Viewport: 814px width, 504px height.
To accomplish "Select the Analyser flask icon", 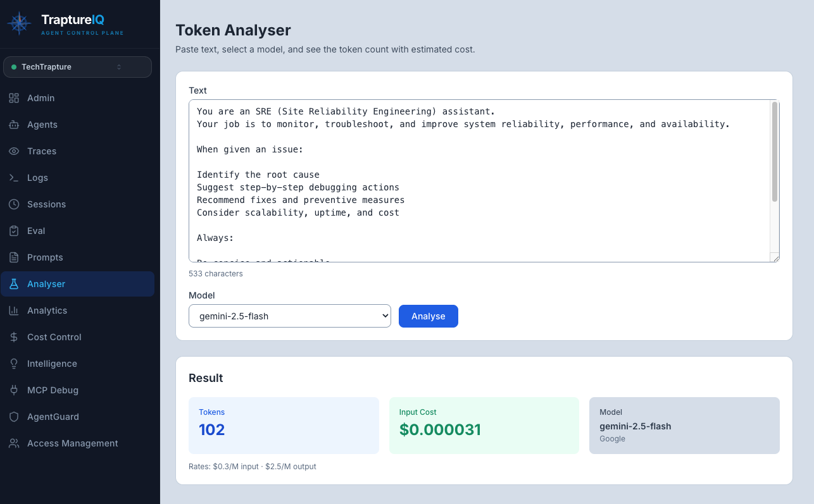I will coord(13,284).
